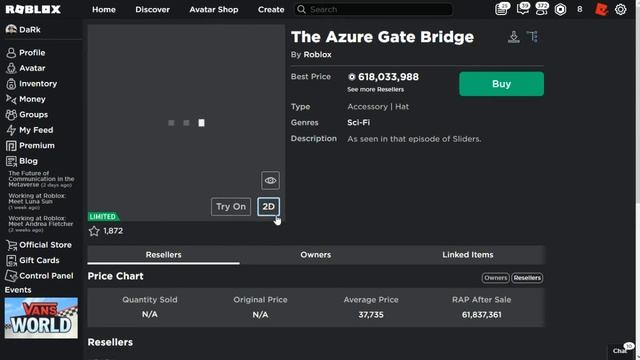
Task: Toggle the Owners pill in Price Chart
Action: pos(495,278)
